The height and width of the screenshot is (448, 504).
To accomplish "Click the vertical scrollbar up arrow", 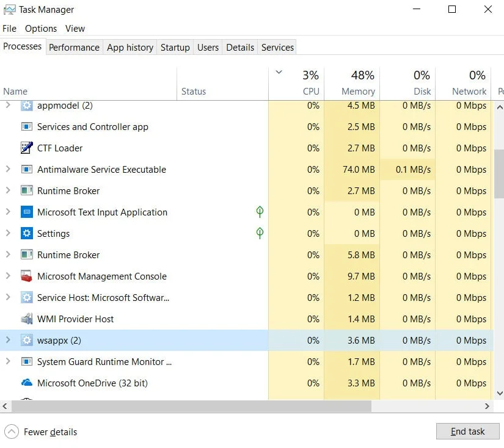I will click(500, 107).
